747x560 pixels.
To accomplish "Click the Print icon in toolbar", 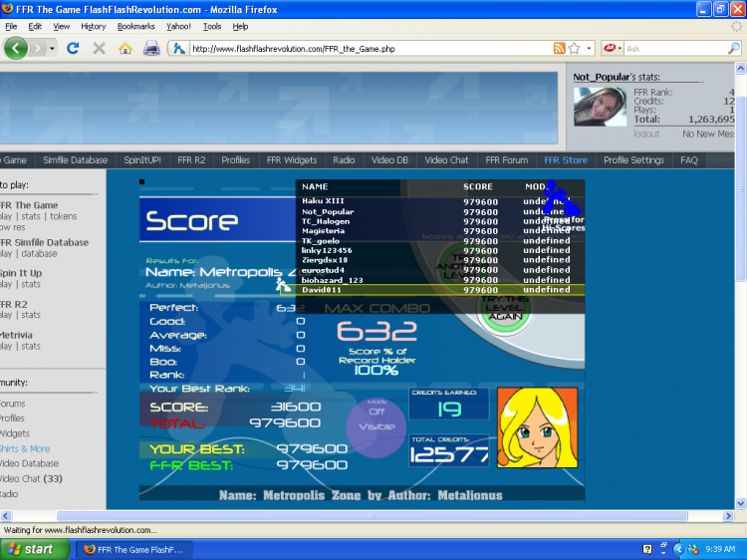I will pos(151,48).
